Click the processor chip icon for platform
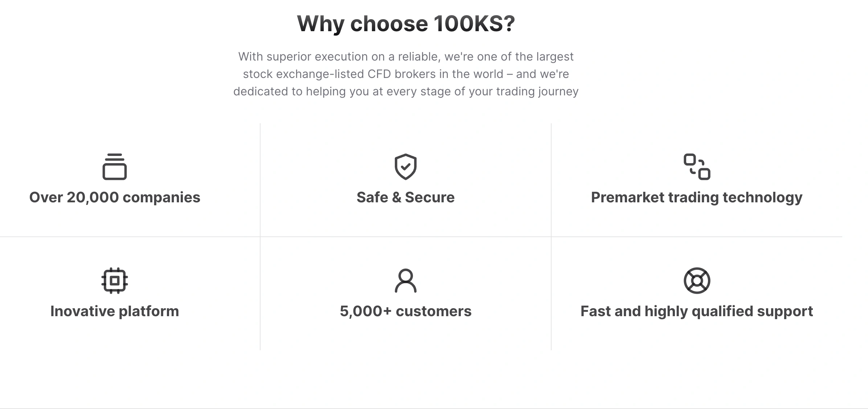The image size is (868, 409). pos(115,281)
